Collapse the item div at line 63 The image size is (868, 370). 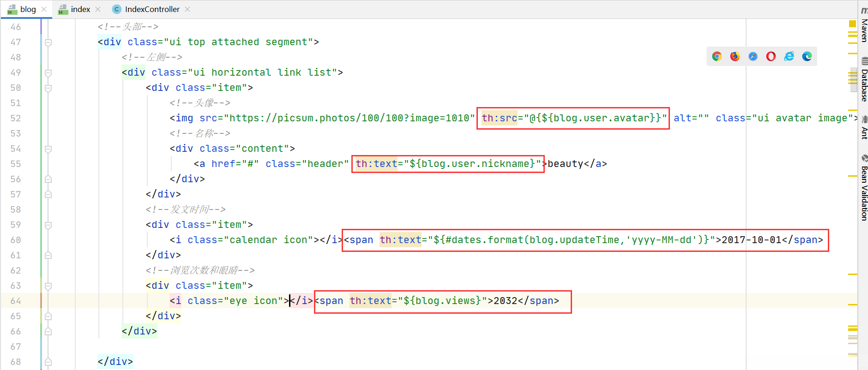coord(48,286)
